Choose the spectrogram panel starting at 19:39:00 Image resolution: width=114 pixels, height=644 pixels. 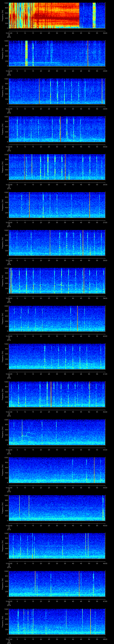(x=57, y=318)
